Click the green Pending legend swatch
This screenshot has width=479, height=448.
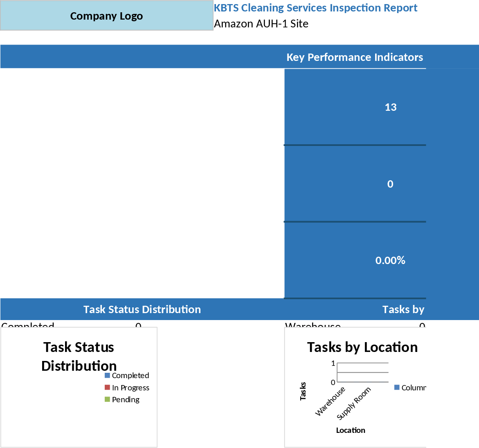click(106, 399)
